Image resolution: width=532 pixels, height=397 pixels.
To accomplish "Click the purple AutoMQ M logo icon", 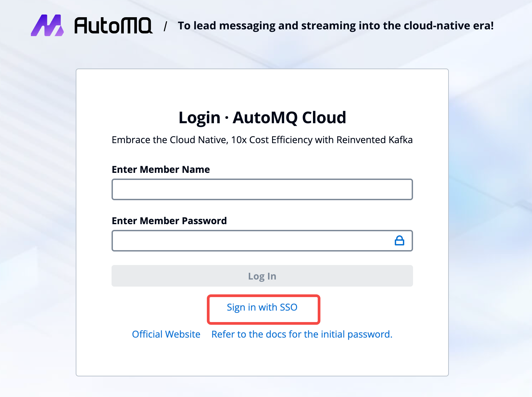I will tap(47, 25).
